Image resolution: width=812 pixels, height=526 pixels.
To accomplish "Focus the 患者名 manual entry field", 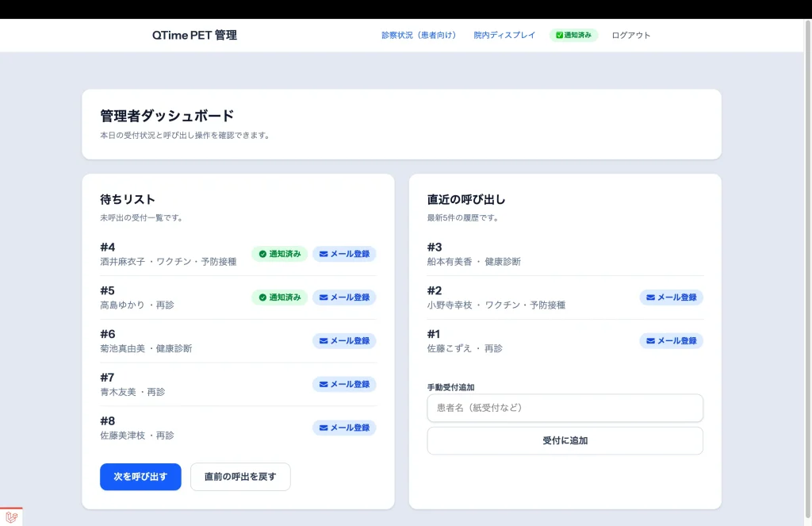I will tap(565, 408).
